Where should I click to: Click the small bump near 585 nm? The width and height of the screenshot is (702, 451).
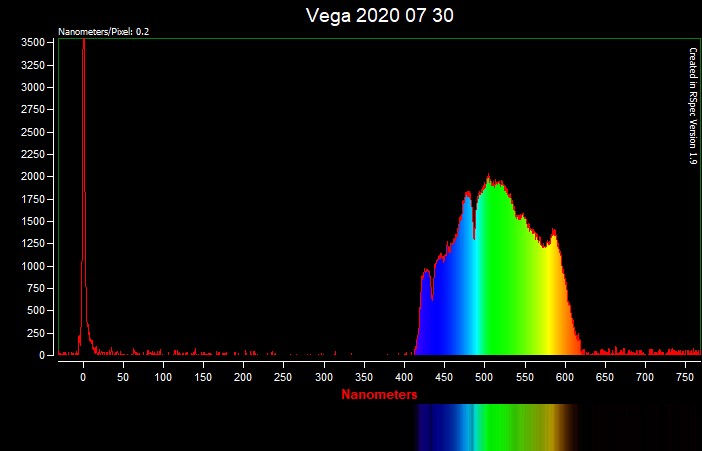[553, 234]
